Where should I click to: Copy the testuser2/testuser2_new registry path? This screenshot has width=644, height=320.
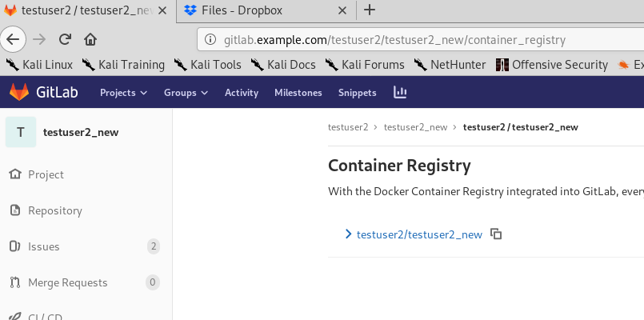[496, 234]
